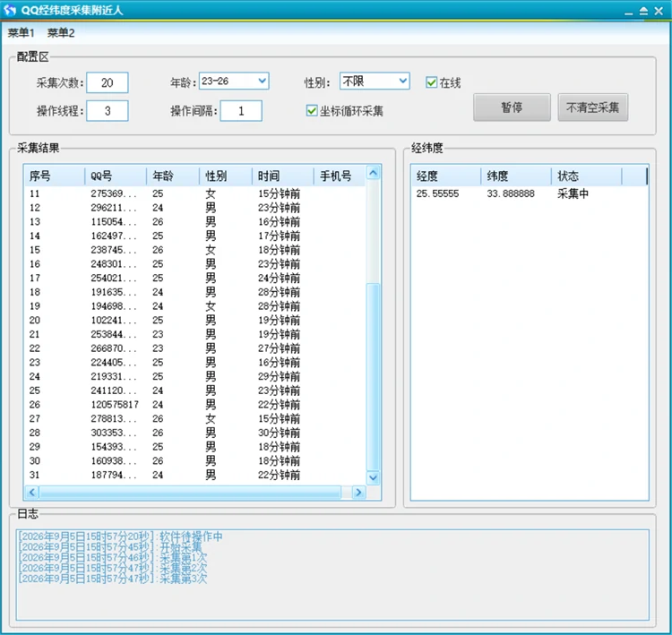
Task: Click log entry 软件待操作中
Action: click(120, 536)
